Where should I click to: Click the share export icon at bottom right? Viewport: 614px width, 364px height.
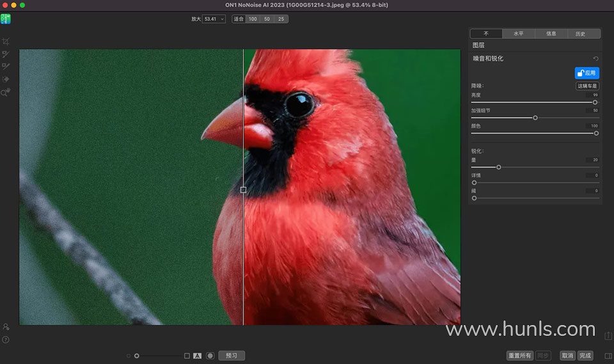point(608,335)
